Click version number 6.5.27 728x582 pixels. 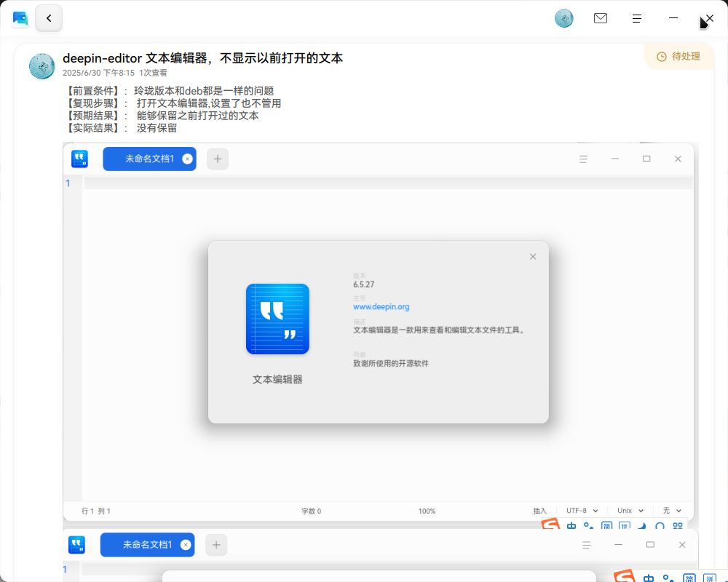(363, 284)
